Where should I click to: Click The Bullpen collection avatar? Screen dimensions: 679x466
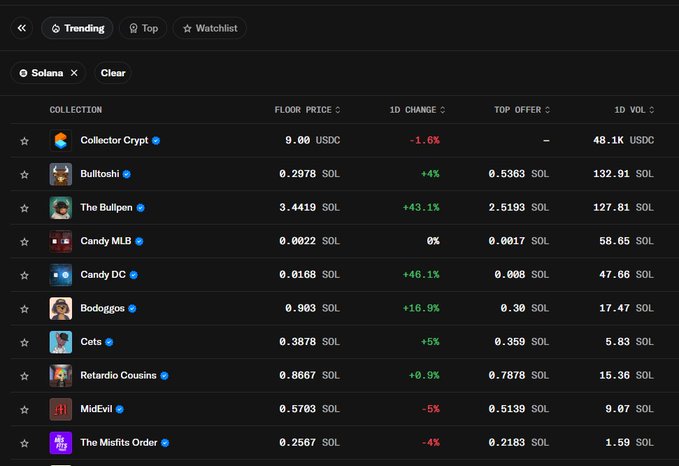point(61,207)
